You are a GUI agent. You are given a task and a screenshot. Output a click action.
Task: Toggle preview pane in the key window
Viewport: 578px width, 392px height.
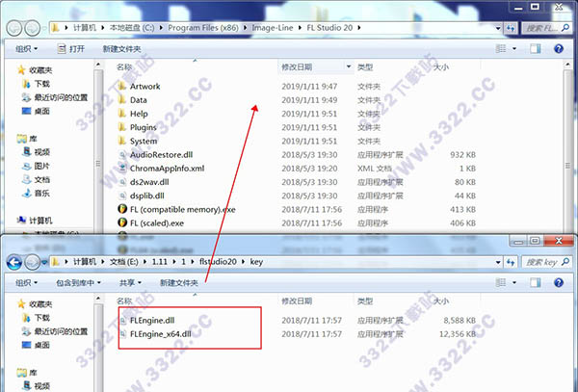click(536, 282)
